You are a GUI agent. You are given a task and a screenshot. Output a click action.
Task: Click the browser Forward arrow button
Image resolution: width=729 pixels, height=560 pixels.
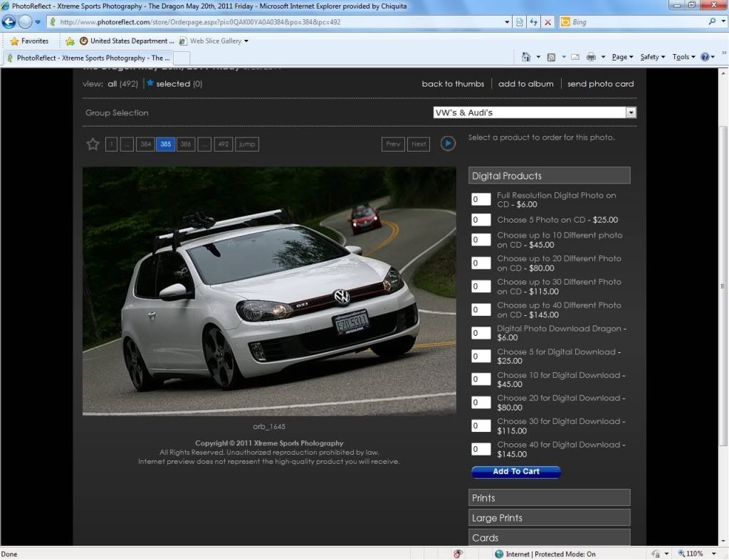pyautogui.click(x=25, y=22)
